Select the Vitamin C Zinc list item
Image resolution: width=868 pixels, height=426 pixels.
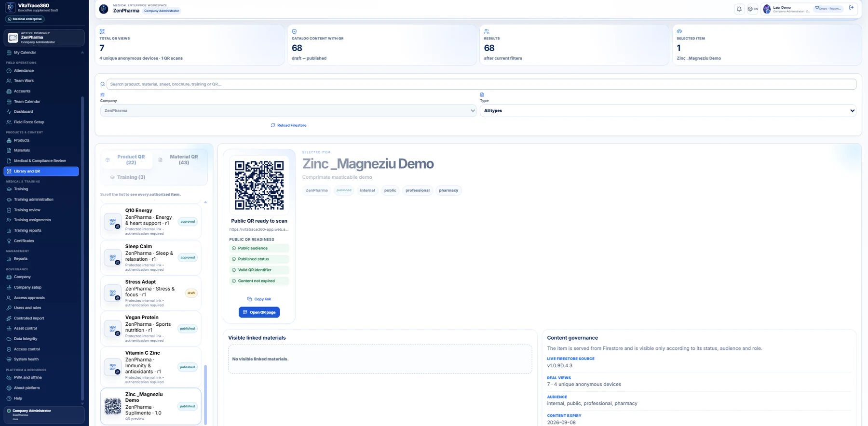click(x=150, y=367)
